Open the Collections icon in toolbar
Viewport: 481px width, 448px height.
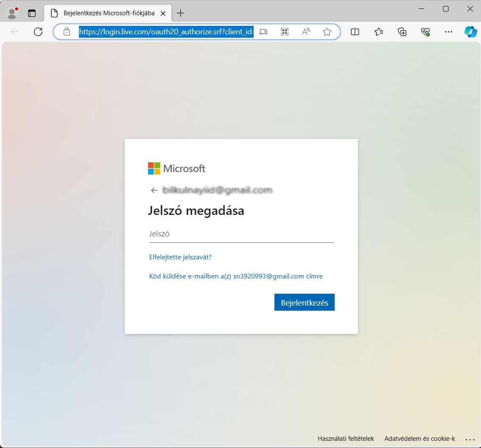[x=402, y=31]
